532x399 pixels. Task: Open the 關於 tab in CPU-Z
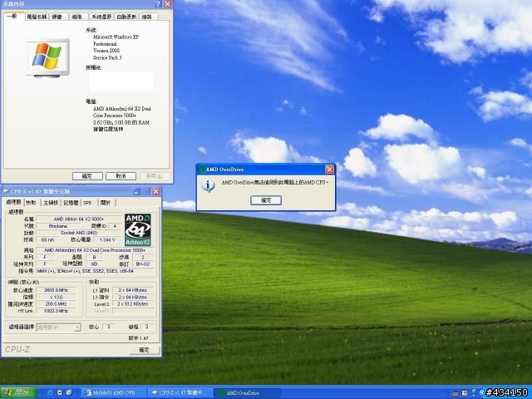[106, 203]
